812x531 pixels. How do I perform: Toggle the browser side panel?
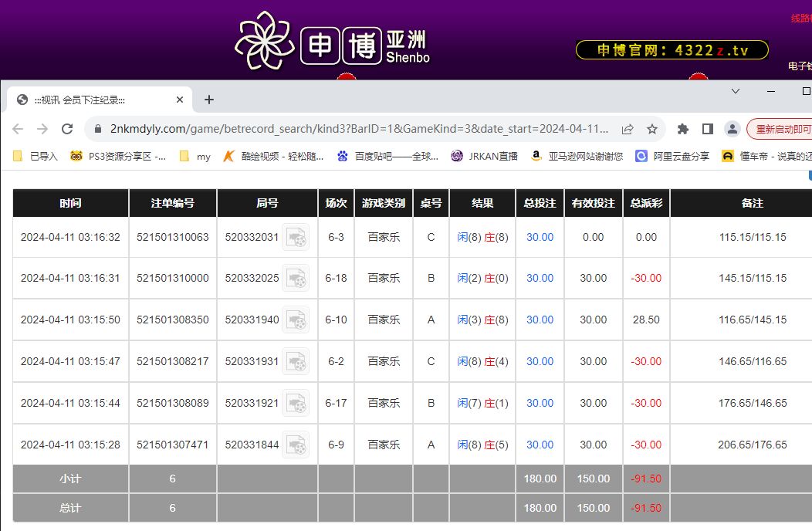(707, 129)
